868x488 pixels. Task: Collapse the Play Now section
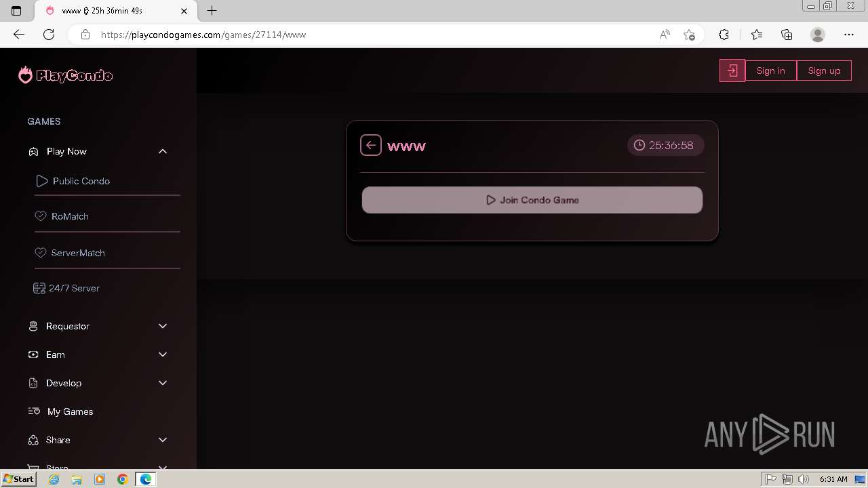pyautogui.click(x=163, y=151)
